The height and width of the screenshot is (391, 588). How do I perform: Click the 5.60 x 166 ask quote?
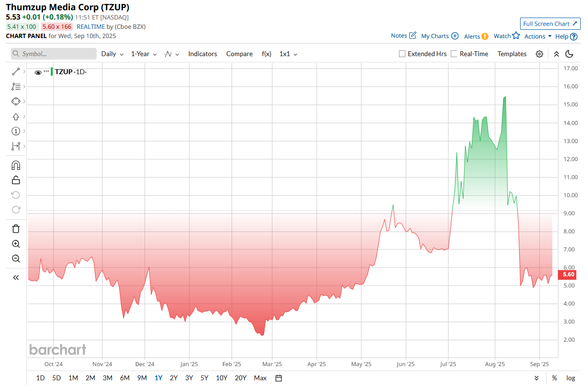(57, 27)
